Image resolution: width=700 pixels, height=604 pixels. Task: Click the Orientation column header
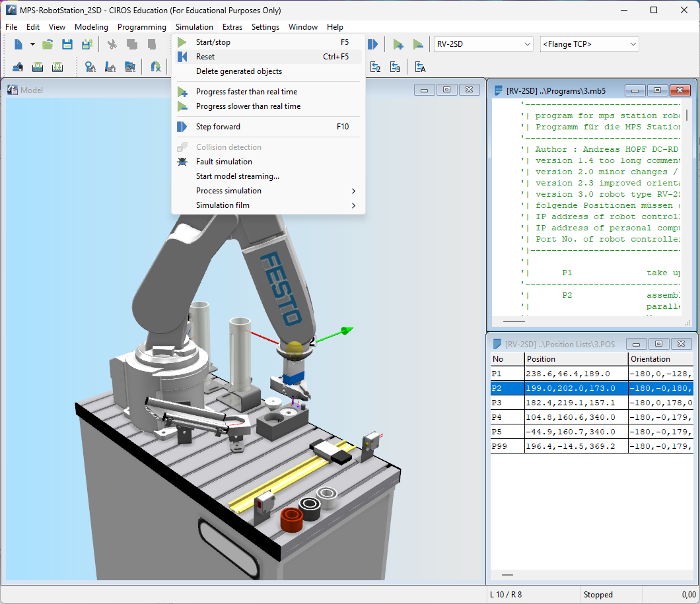click(661, 359)
